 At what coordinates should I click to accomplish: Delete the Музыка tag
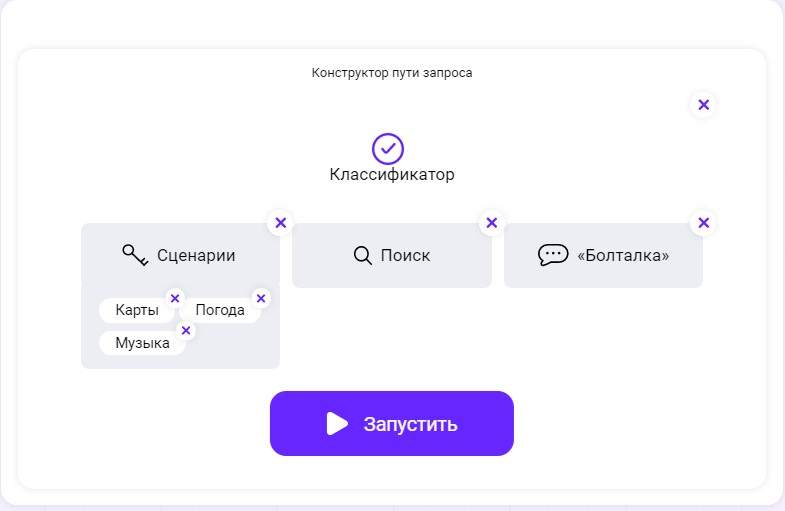pyautogui.click(x=185, y=330)
